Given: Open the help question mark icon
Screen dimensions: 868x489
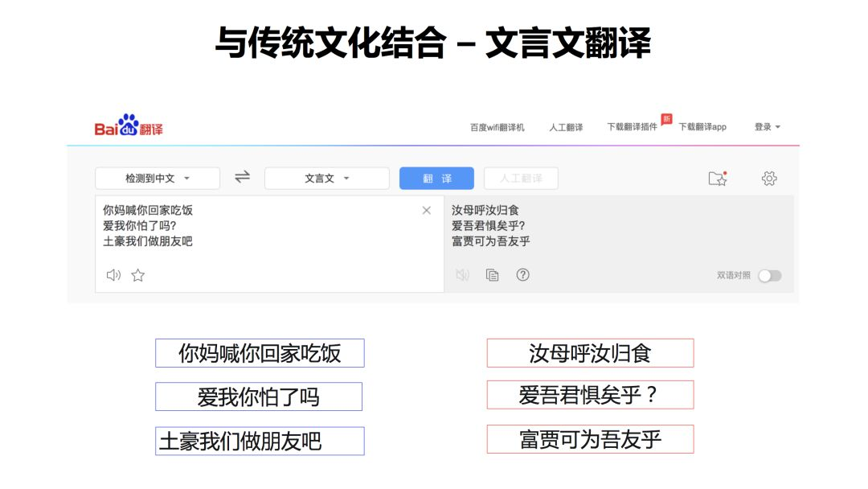Looking at the screenshot, I should click(522, 275).
